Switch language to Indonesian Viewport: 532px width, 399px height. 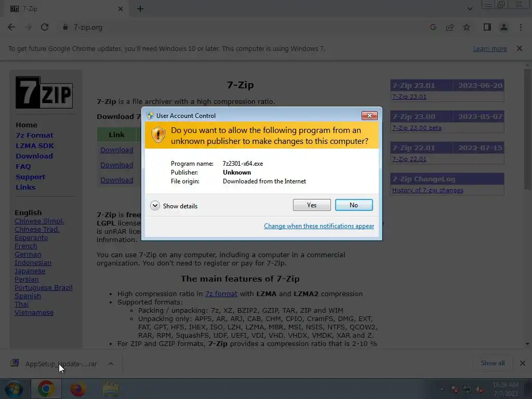click(33, 262)
